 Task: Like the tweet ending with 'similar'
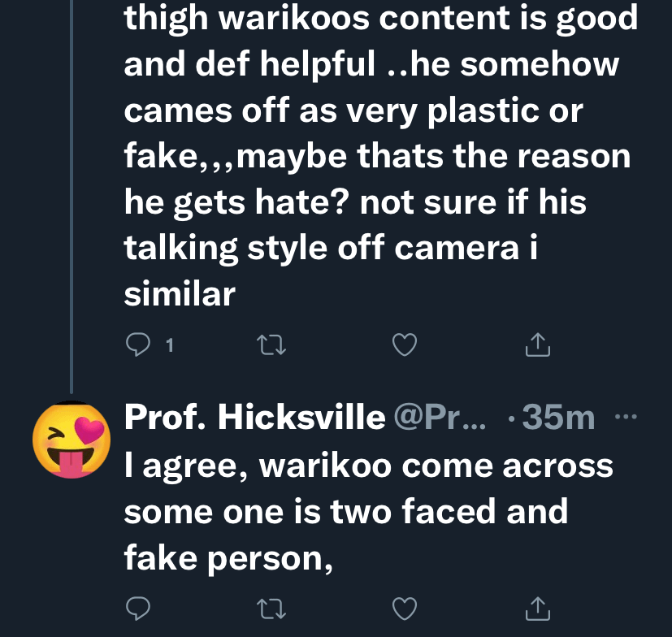point(404,347)
